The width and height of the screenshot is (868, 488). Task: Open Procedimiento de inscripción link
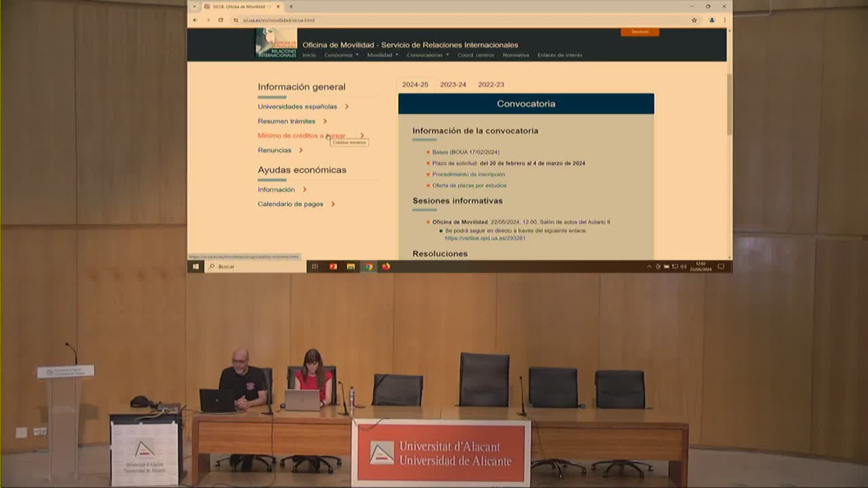pyautogui.click(x=468, y=174)
